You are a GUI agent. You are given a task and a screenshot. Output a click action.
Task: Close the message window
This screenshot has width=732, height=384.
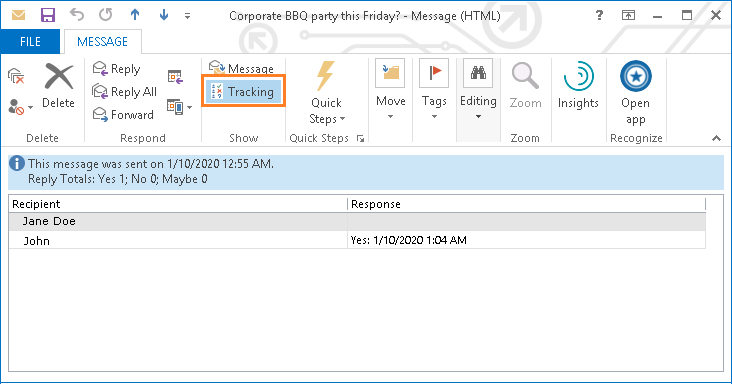coord(716,15)
